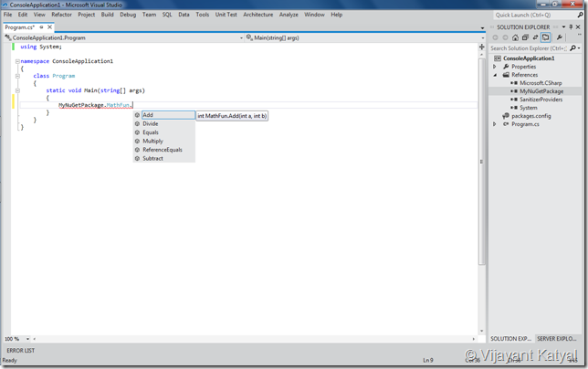Open the 100 % zoom level dropdown
The image size is (588, 369).
click(27, 339)
